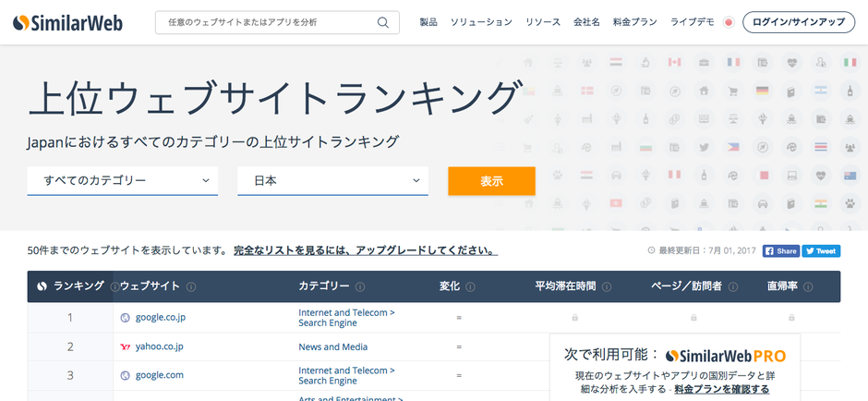Open the google.co.jp website link
The height and width of the screenshot is (401, 868).
tap(161, 318)
